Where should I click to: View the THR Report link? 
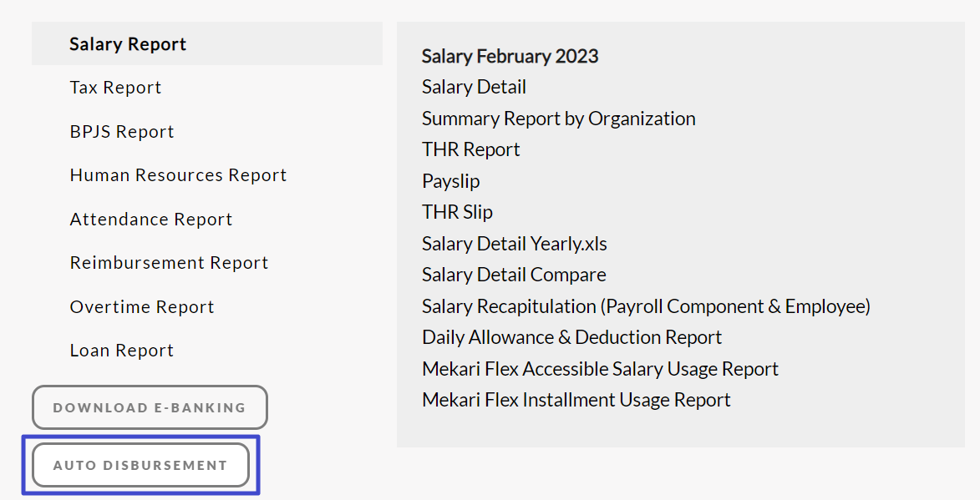click(x=470, y=149)
